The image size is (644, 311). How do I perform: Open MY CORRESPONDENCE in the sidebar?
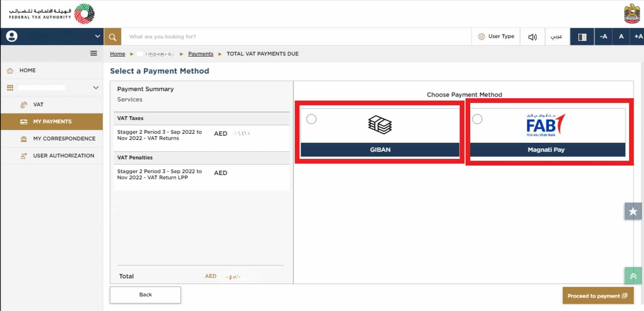pos(52,139)
